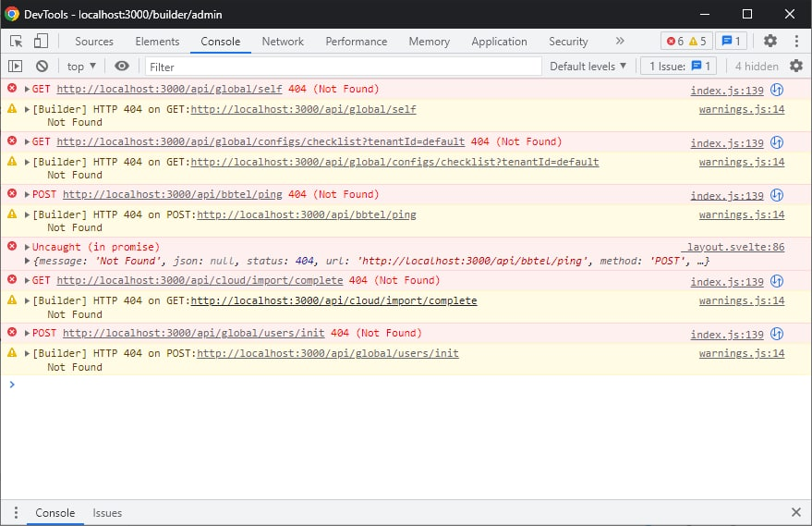Screen dimensions: 812x526
Task: Expand the Builder warning for configs/checklist
Action: [27, 162]
